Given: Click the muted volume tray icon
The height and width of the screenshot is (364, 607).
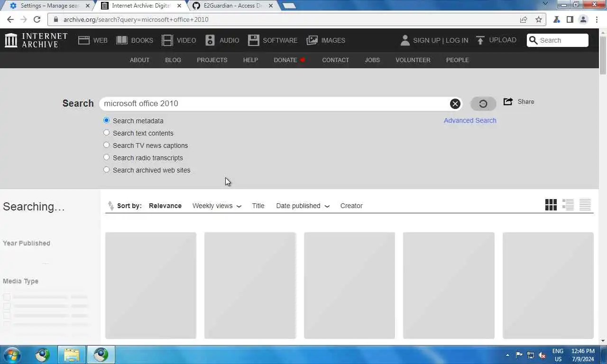Looking at the screenshot, I should (x=543, y=355).
